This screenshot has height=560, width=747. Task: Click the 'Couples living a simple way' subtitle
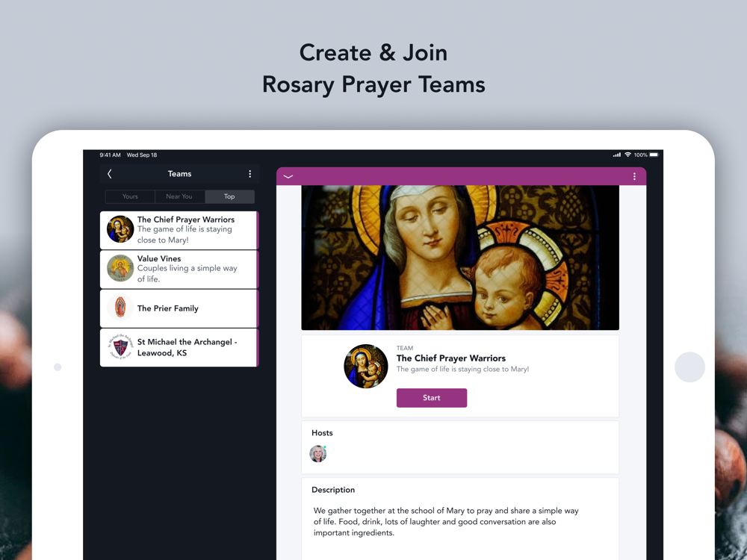tap(187, 273)
